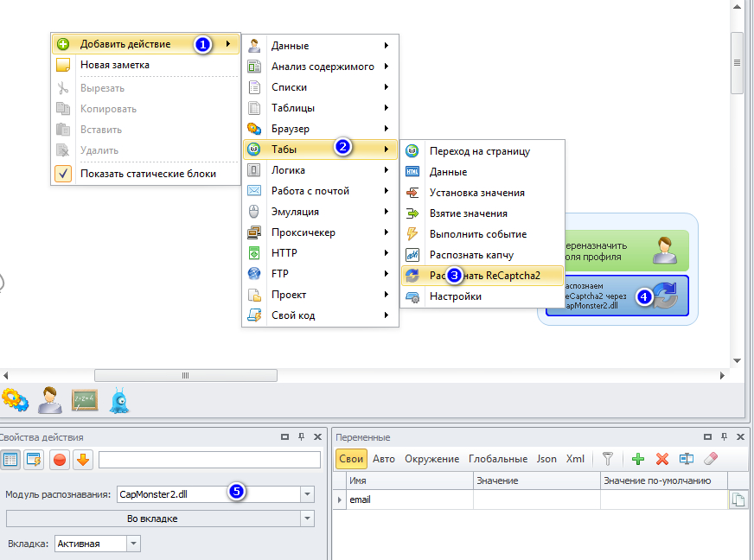Click the blue monster CapMonster icon

[x=119, y=400]
